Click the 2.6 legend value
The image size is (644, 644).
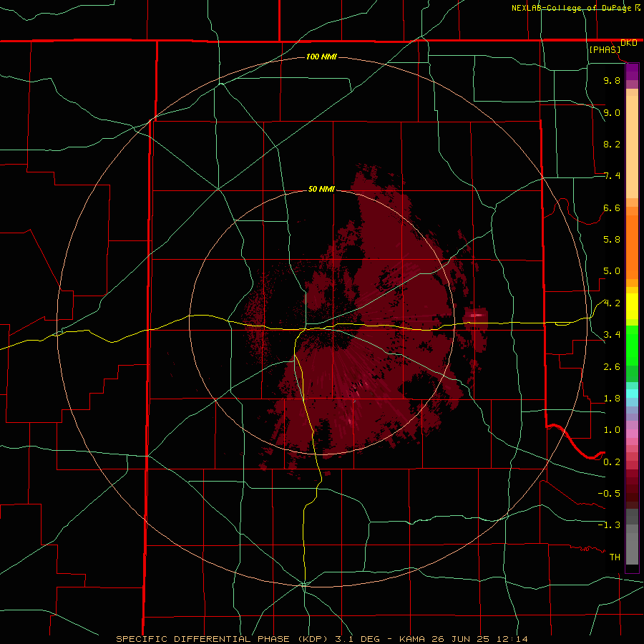[x=612, y=367]
